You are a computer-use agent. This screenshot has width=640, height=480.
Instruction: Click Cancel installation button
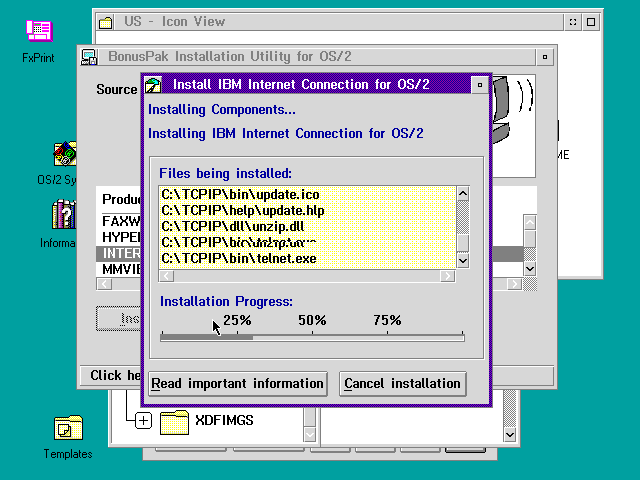(402, 384)
